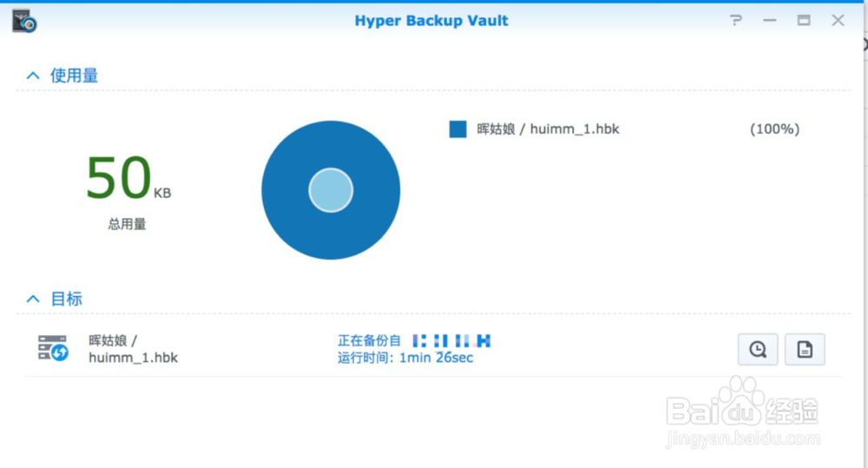This screenshot has height=468, width=868.
Task: Select the backup target server icon
Action: click(x=53, y=348)
